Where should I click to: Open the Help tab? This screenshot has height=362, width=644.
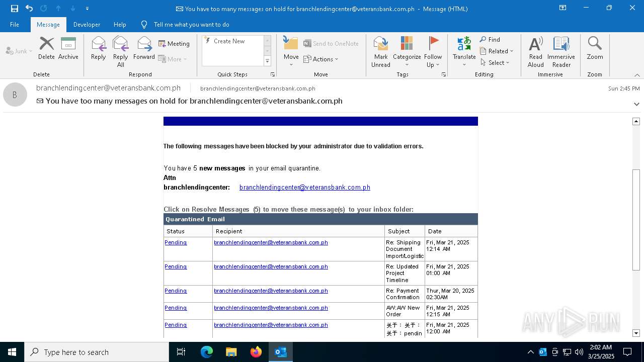click(x=120, y=24)
